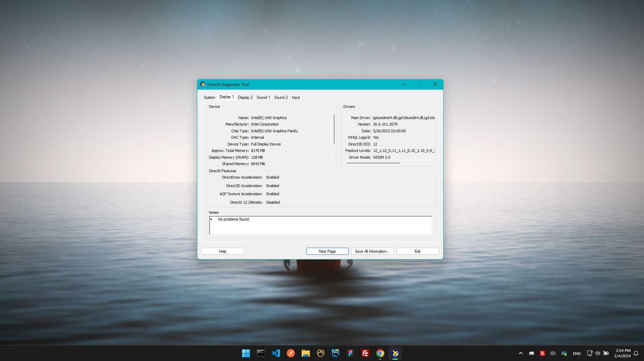This screenshot has height=361, width=644.
Task: Click the Device panel vertical scrollbar
Action: (x=334, y=129)
